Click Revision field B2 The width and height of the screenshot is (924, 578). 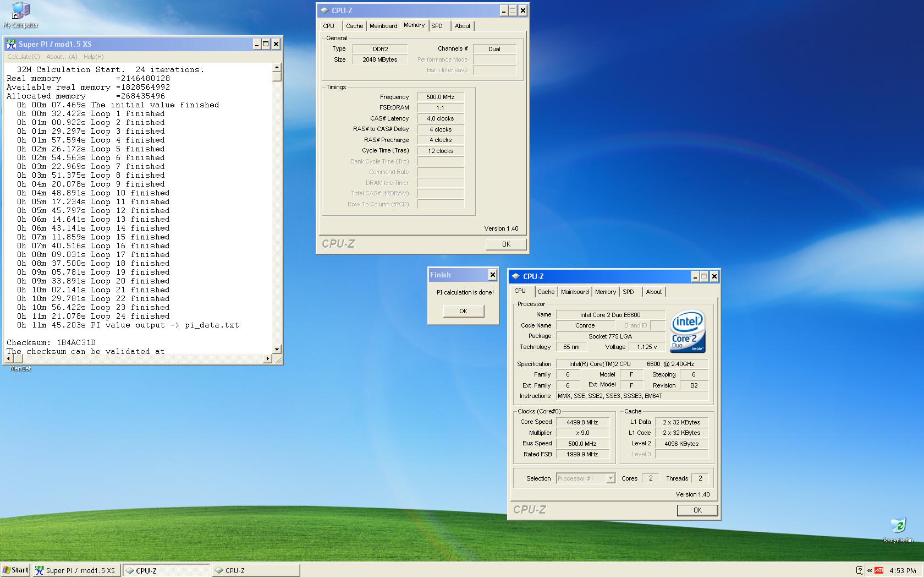coord(694,385)
